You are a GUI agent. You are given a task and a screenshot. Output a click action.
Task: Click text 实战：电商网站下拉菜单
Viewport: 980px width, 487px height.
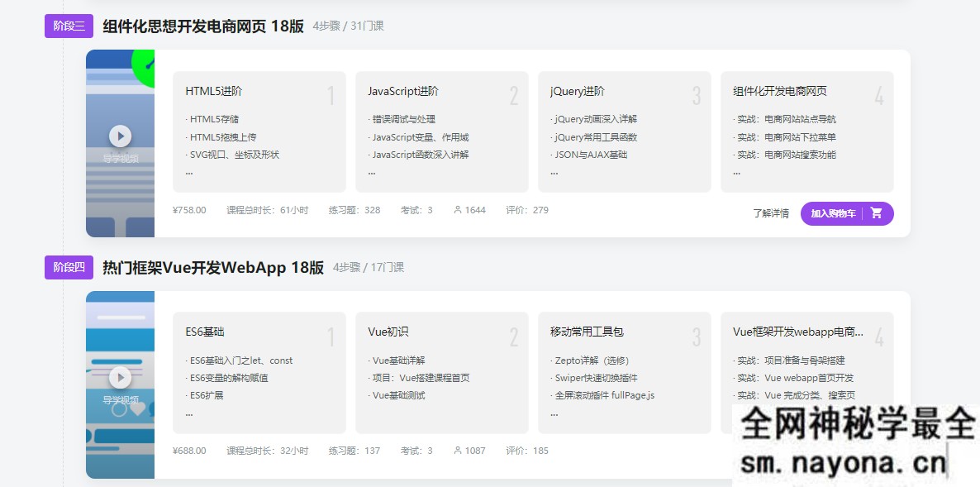(x=787, y=137)
